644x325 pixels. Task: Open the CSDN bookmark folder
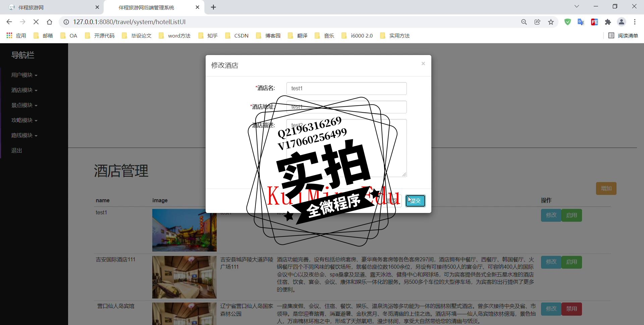pos(237,36)
